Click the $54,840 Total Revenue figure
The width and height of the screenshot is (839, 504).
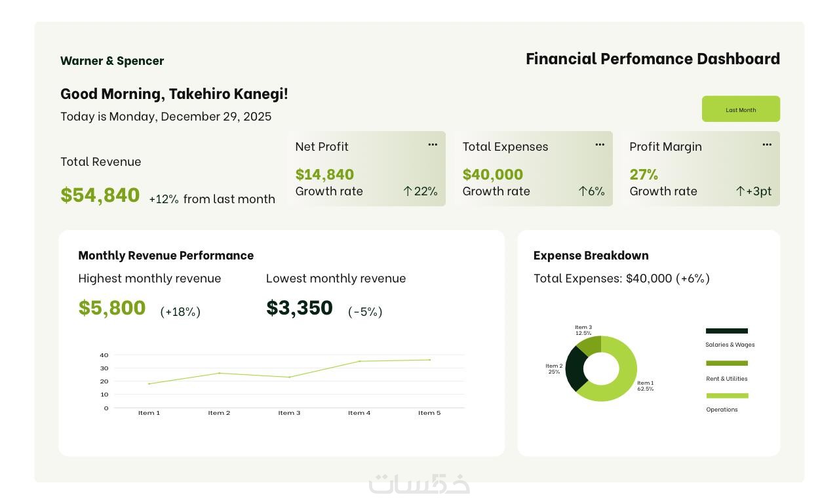(100, 195)
